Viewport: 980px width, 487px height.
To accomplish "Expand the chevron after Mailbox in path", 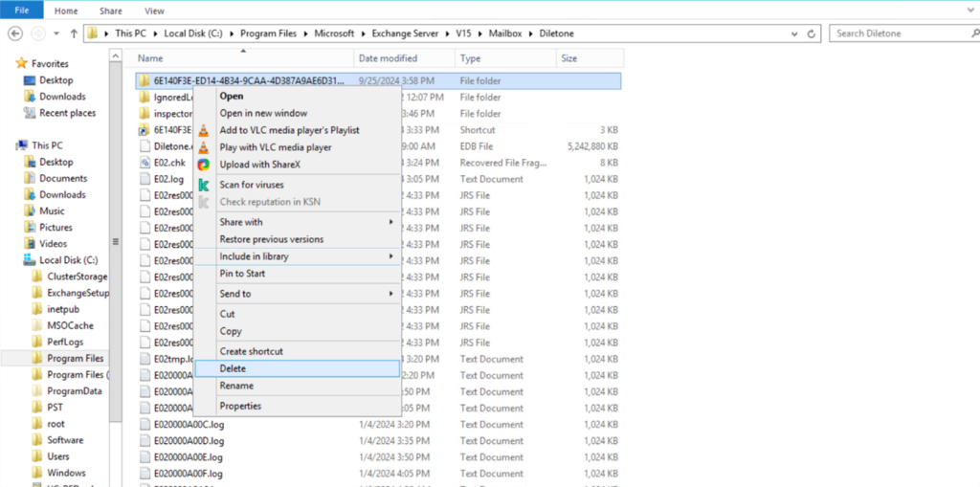I will (x=532, y=33).
